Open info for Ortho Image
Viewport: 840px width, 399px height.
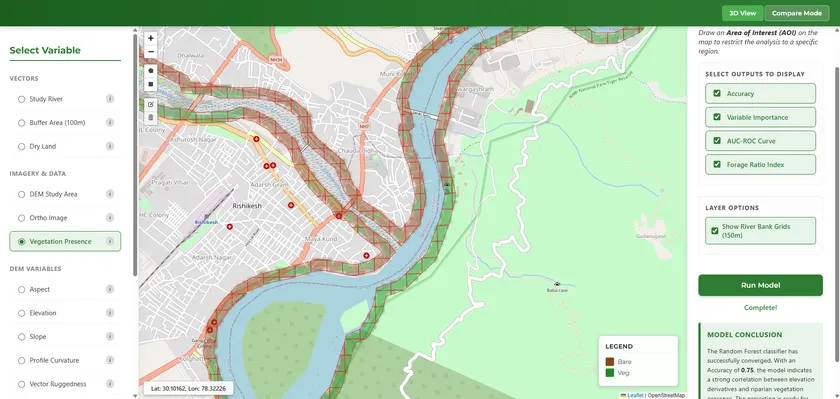110,217
